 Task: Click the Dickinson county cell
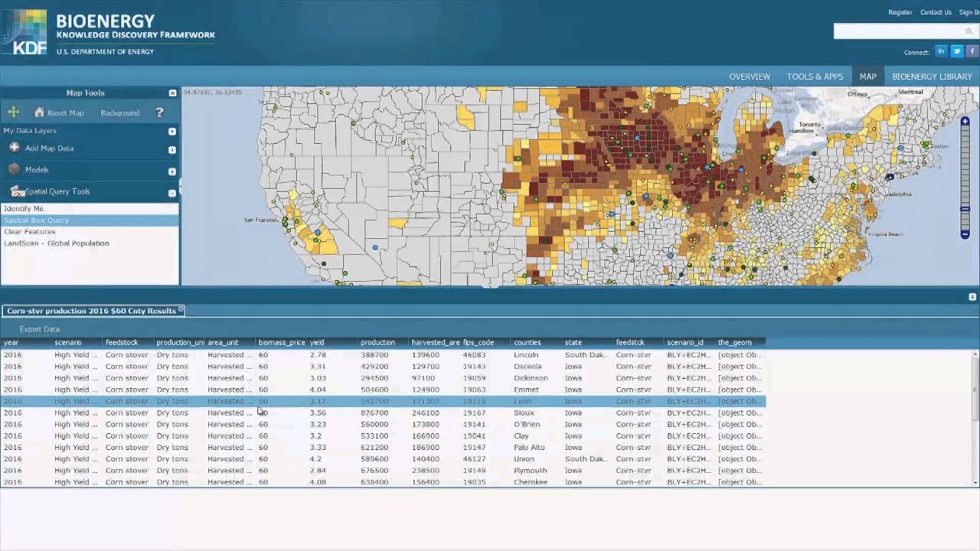pyautogui.click(x=537, y=378)
